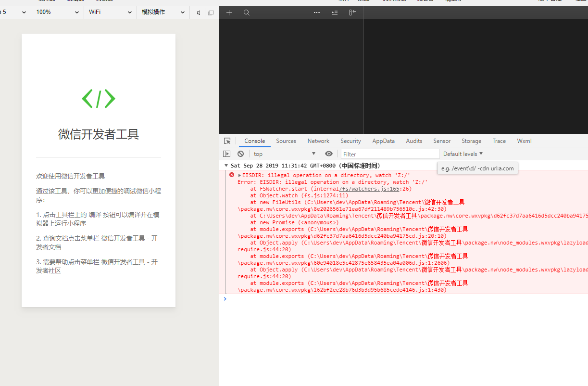Open the /fs/watchers.js:165 source link

tap(369, 189)
